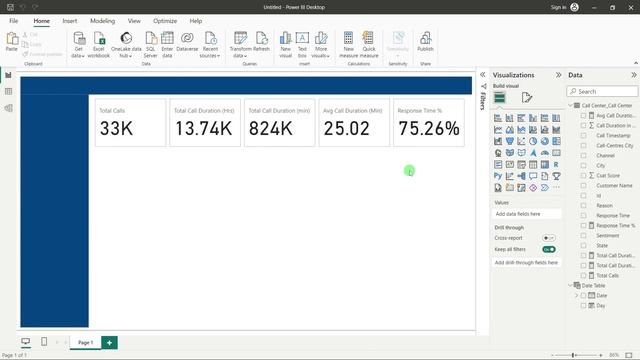
Task: Expand the Filters pane
Action: pyautogui.click(x=482, y=75)
